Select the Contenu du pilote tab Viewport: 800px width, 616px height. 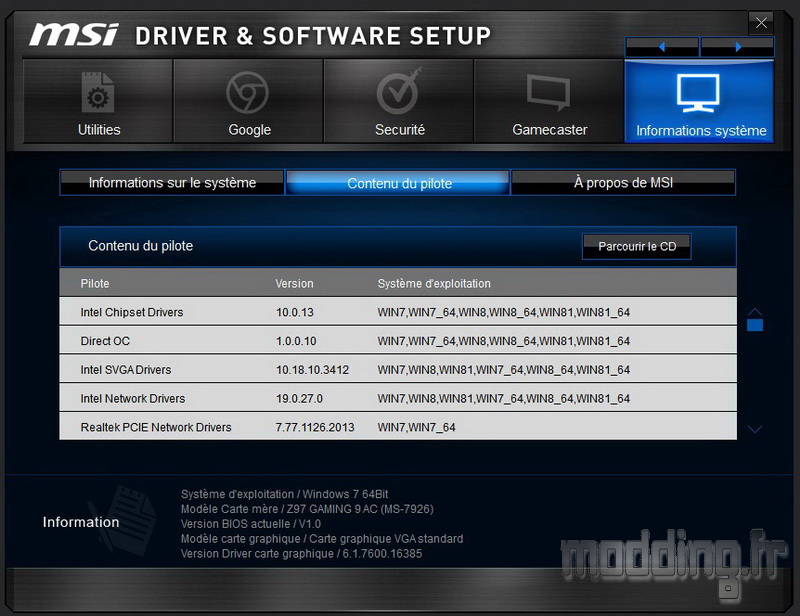[398, 183]
